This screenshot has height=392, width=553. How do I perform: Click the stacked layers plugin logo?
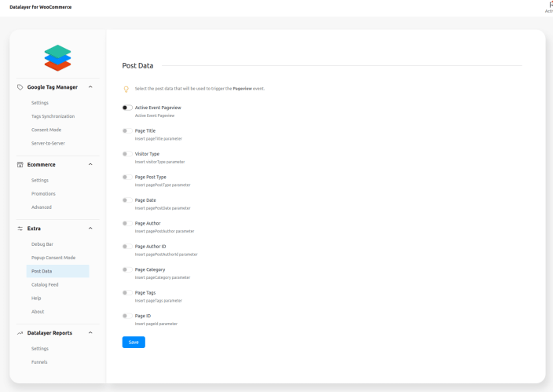click(57, 58)
